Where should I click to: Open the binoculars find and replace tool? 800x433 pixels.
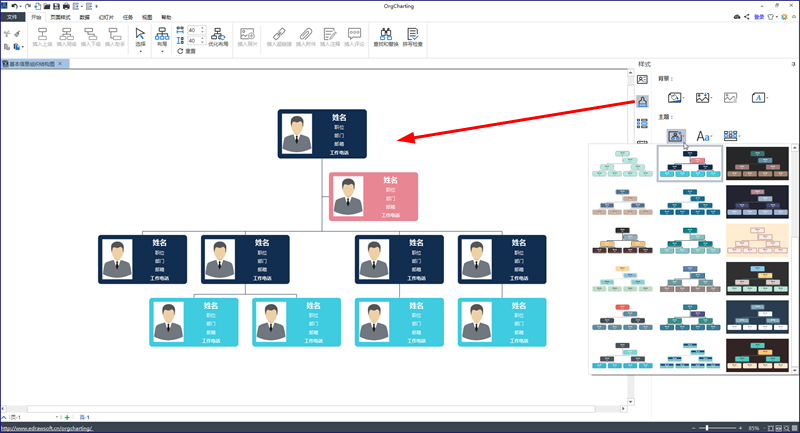[x=386, y=37]
